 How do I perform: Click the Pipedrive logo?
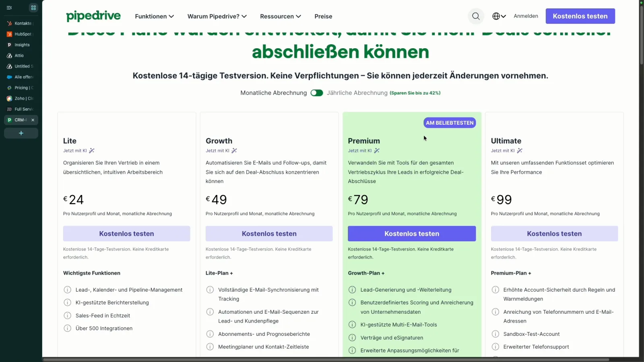click(93, 16)
